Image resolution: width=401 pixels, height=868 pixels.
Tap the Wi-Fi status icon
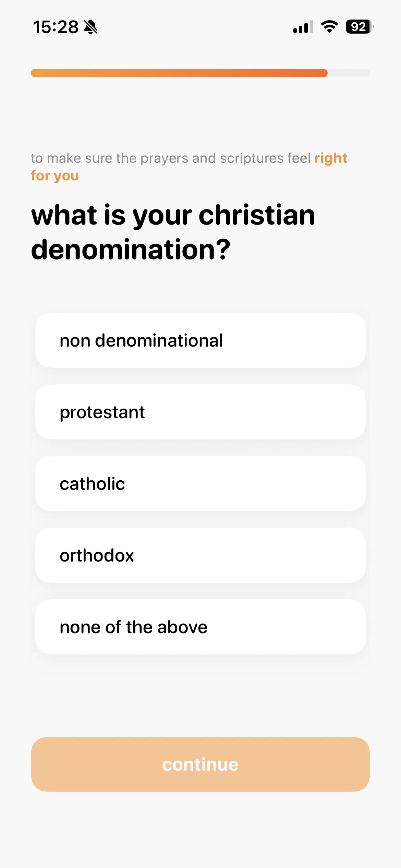[x=329, y=27]
